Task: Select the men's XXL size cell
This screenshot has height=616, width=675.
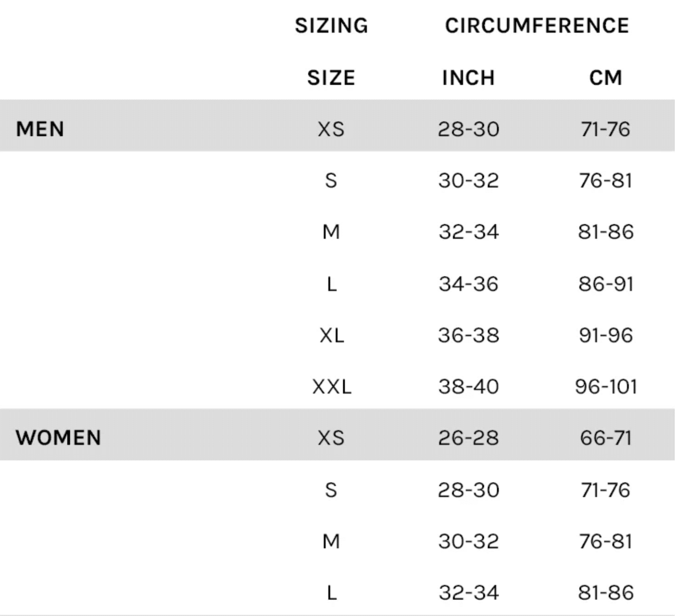Action: [332, 386]
